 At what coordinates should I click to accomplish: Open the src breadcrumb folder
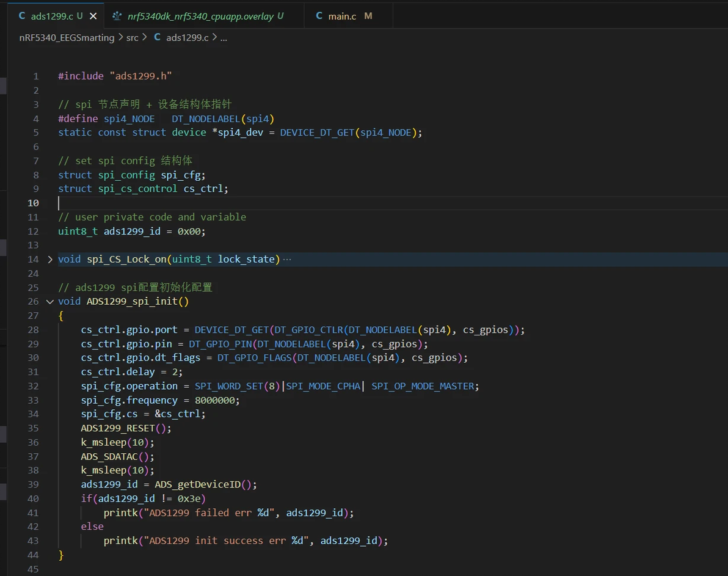pos(132,37)
